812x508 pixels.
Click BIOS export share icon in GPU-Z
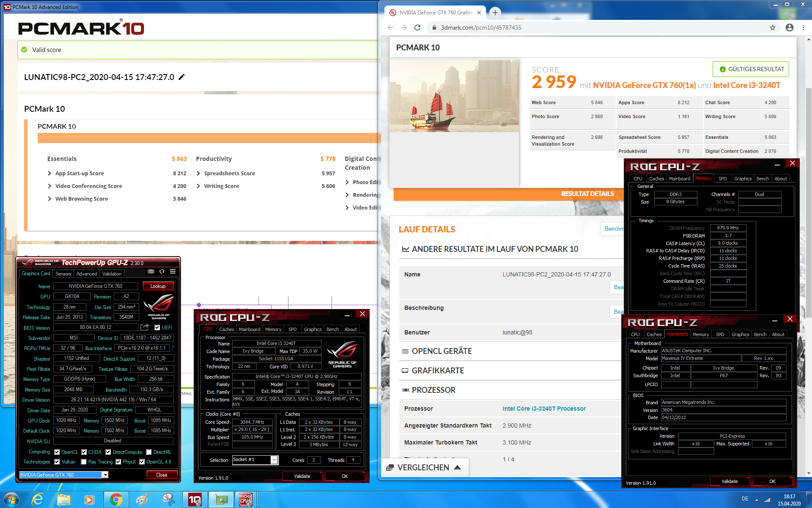pyautogui.click(x=145, y=327)
